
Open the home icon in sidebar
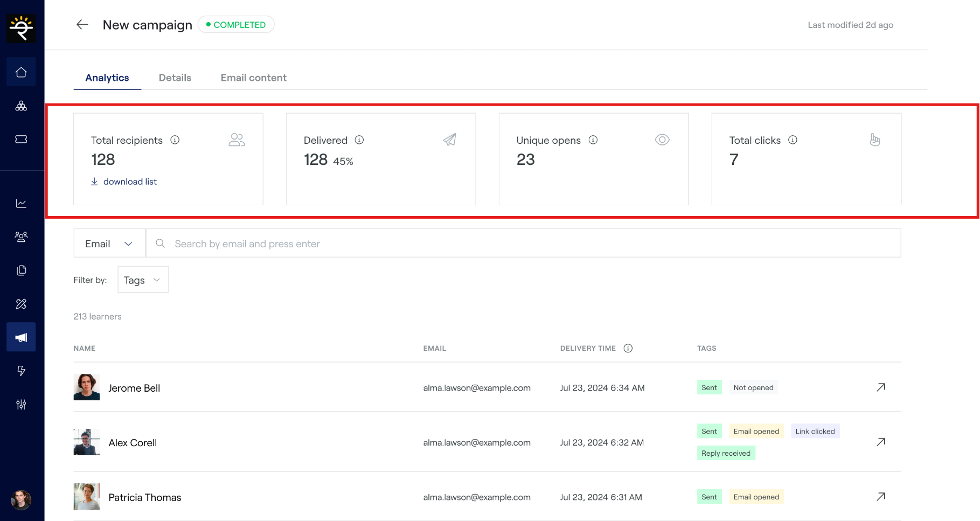pyautogui.click(x=21, y=72)
